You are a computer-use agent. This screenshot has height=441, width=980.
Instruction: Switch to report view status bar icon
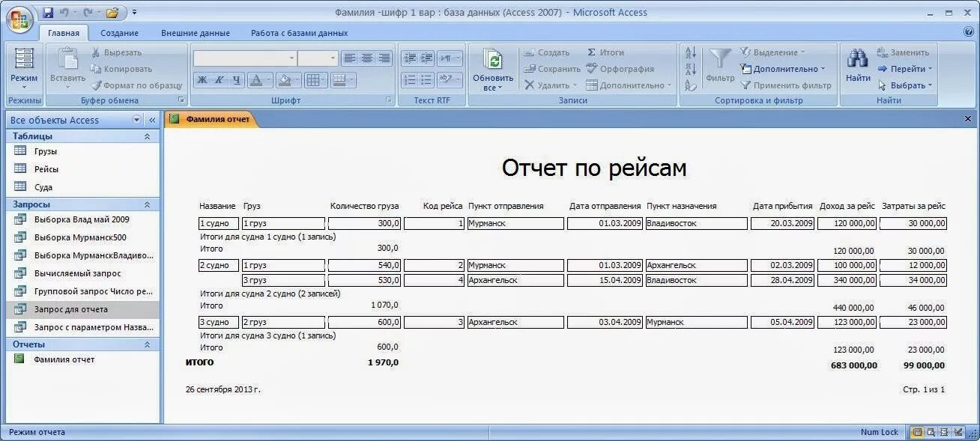(916, 432)
